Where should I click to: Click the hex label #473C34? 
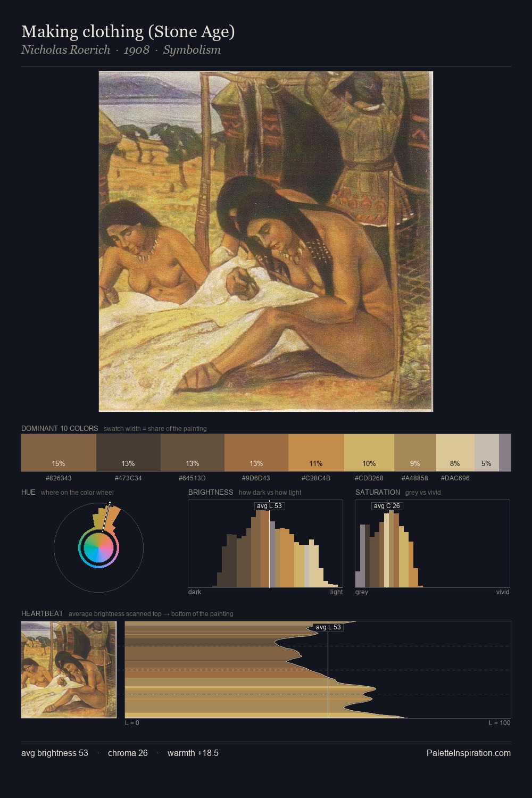(128, 478)
